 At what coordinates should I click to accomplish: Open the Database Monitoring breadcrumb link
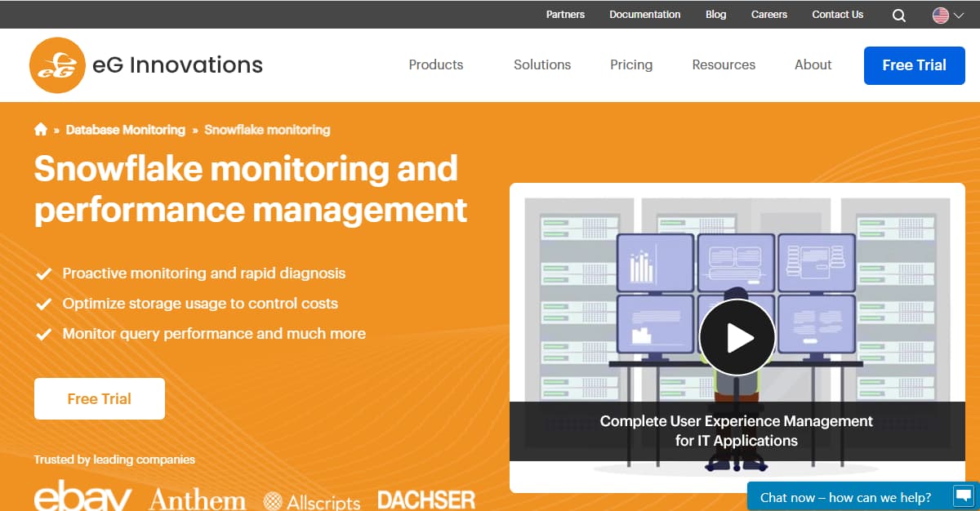coord(125,130)
